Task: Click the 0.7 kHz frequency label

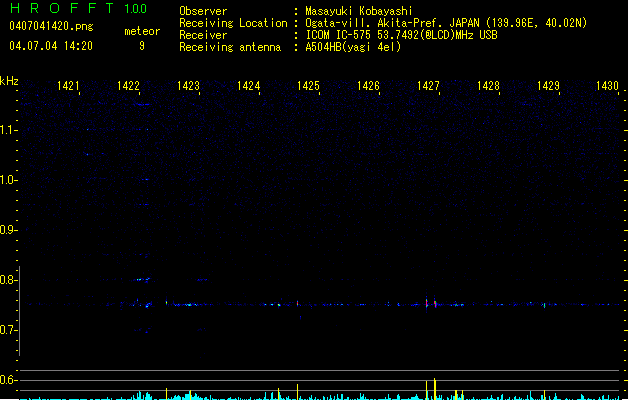Action: (x=8, y=330)
